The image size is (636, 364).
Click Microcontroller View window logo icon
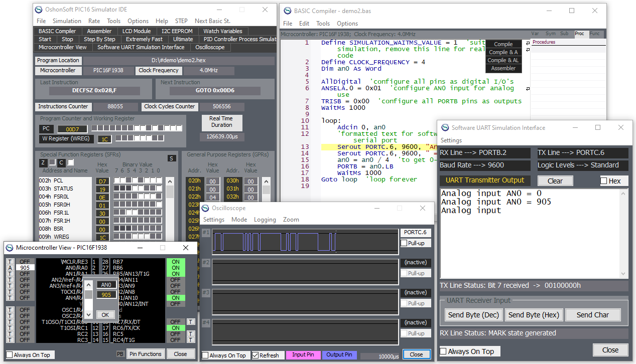point(10,248)
